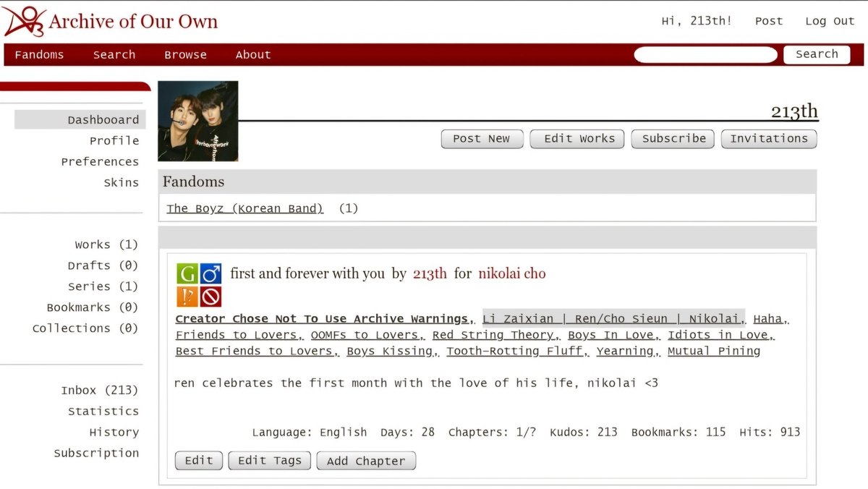Click the Mutual Pining tag
The height and width of the screenshot is (489, 868).
[x=714, y=352]
